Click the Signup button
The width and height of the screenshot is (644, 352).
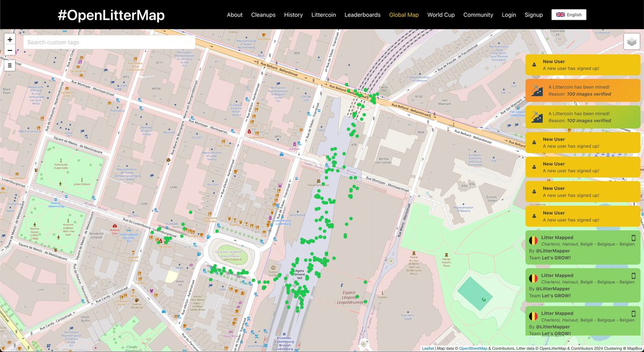tap(533, 14)
